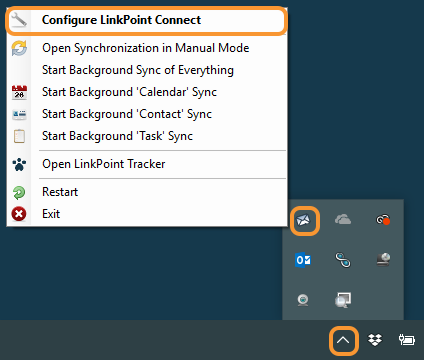This screenshot has height=360, width=424.
Task: Start Background 'Task' Sync
Action: tap(147, 136)
